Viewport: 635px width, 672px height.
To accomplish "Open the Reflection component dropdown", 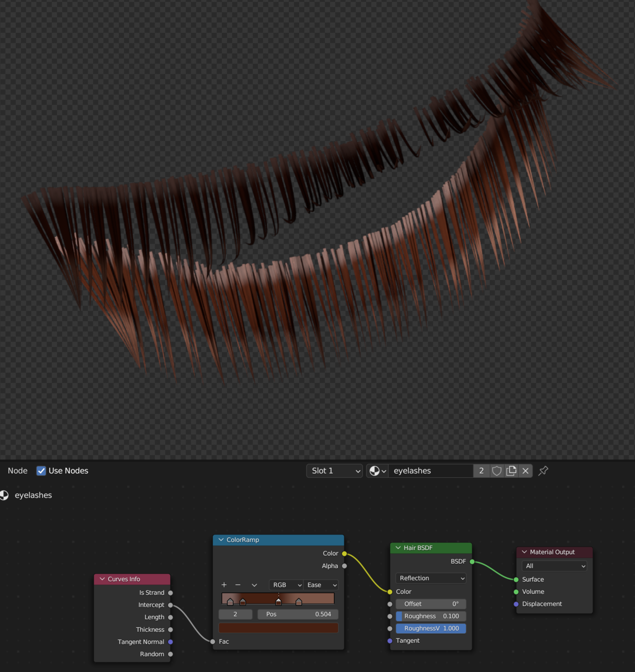I will pyautogui.click(x=431, y=578).
